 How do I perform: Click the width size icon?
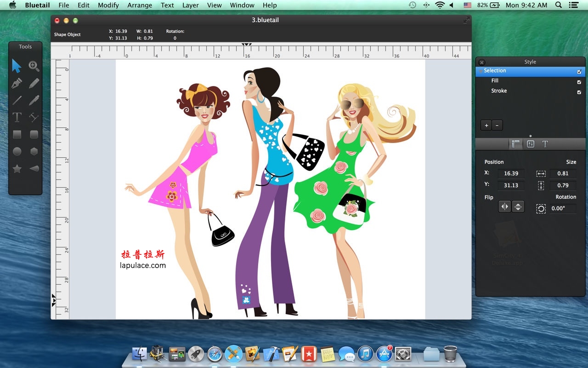click(x=541, y=174)
